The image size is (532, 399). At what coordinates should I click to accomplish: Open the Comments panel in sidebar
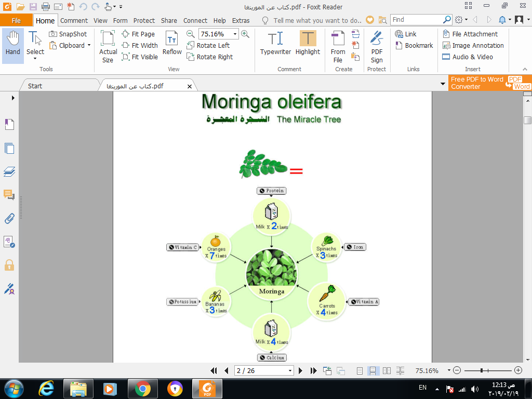tap(9, 195)
